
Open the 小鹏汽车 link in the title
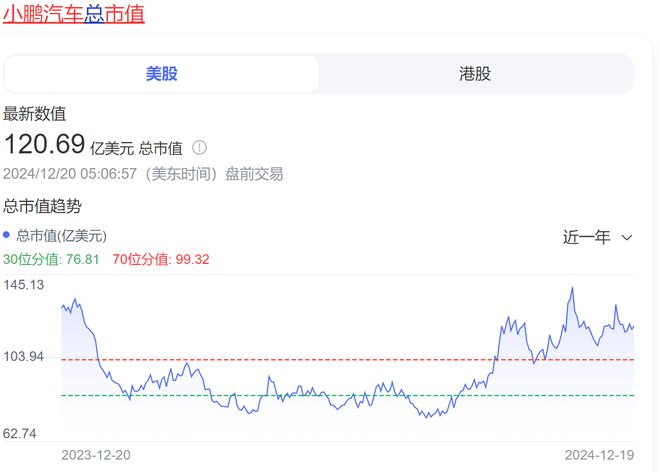tap(43, 17)
